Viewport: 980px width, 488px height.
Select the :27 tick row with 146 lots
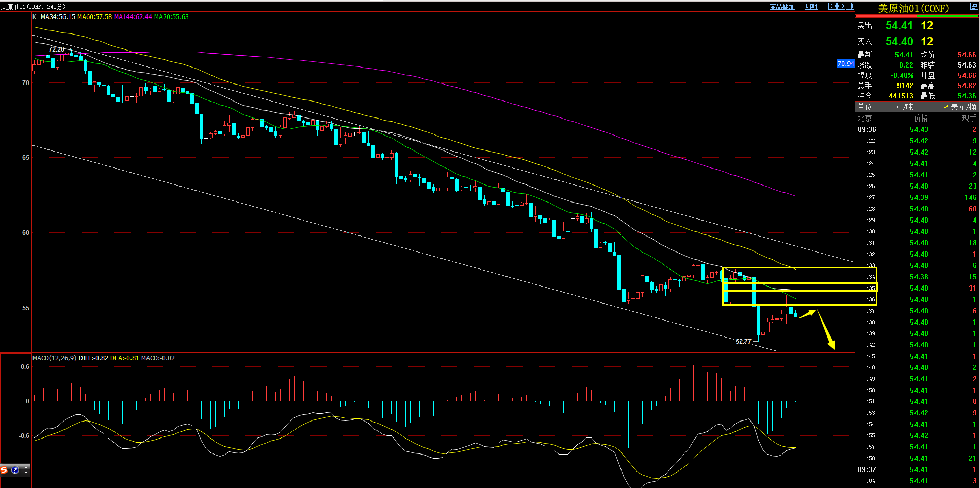917,198
